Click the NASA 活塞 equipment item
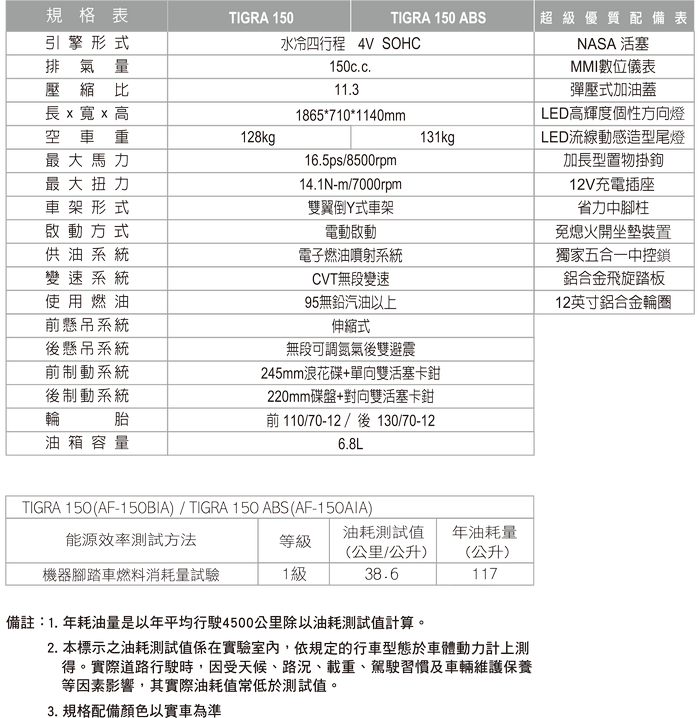This screenshot has width=700, height=718. coord(613,44)
